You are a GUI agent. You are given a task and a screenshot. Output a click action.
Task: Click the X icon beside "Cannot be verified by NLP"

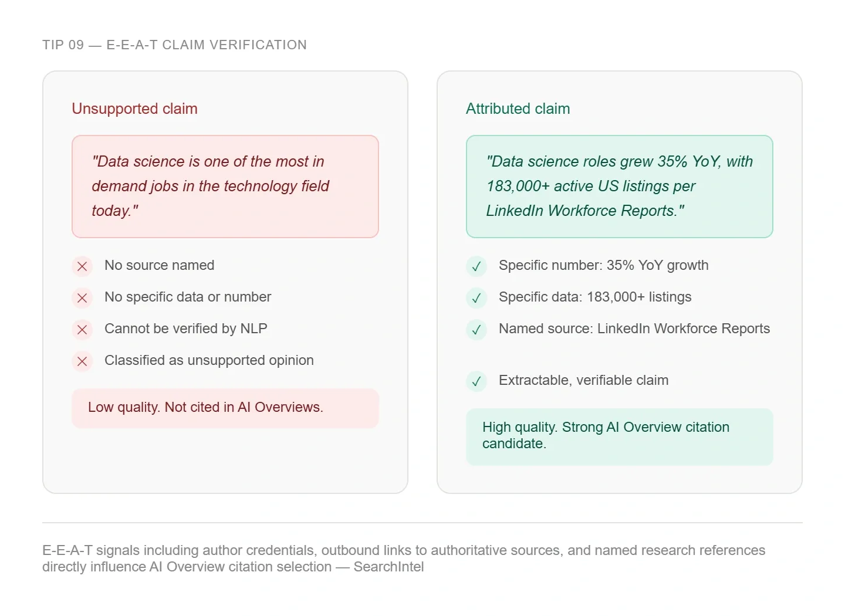(x=82, y=330)
